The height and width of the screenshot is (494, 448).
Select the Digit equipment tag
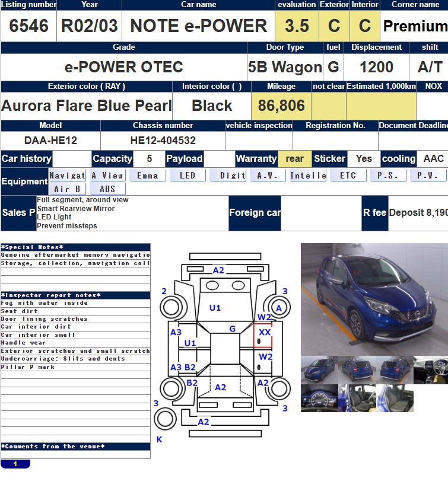click(228, 175)
